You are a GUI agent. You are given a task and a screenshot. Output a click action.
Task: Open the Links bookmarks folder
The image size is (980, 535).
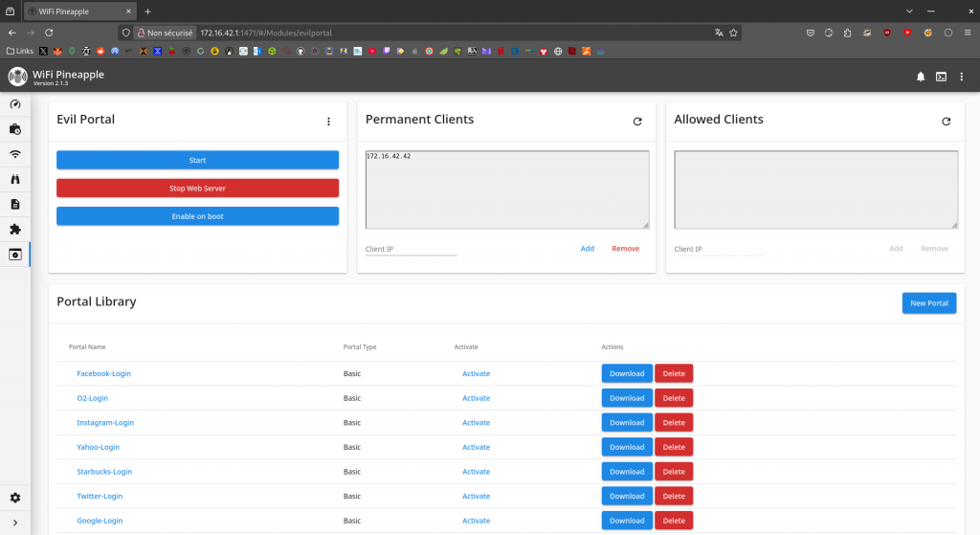point(20,52)
